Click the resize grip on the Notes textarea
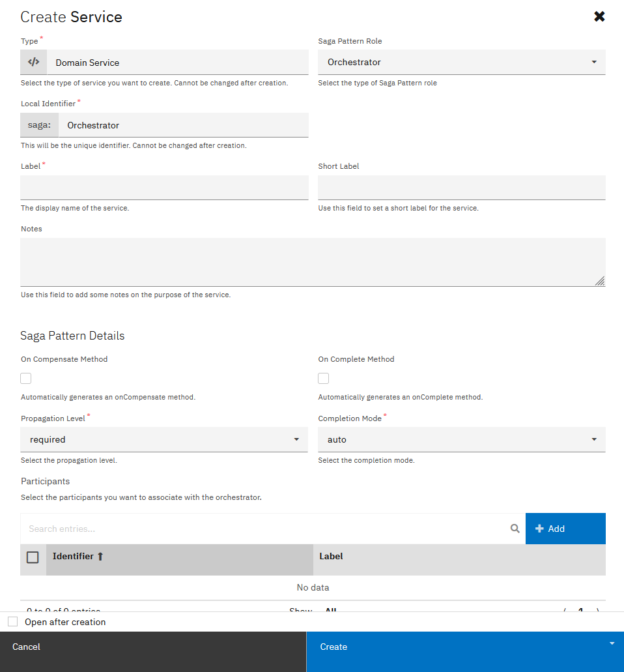Image resolution: width=624 pixels, height=672 pixels. pyautogui.click(x=600, y=280)
